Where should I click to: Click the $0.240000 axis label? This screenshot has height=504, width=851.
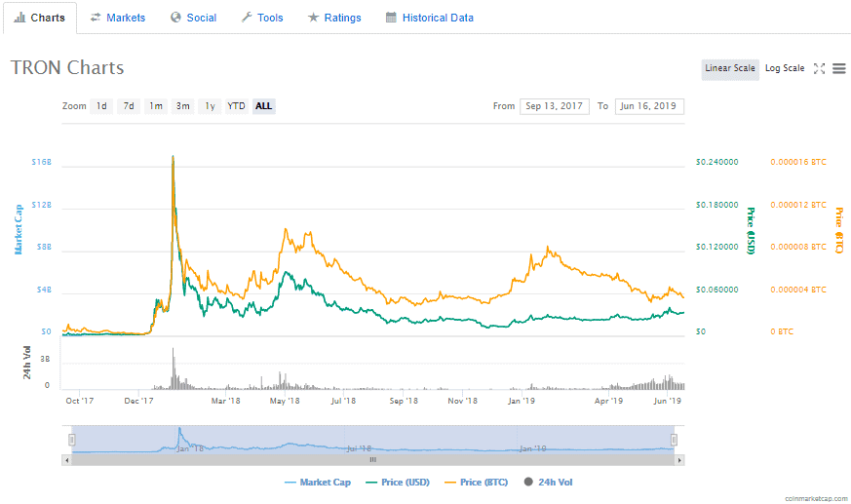[716, 162]
